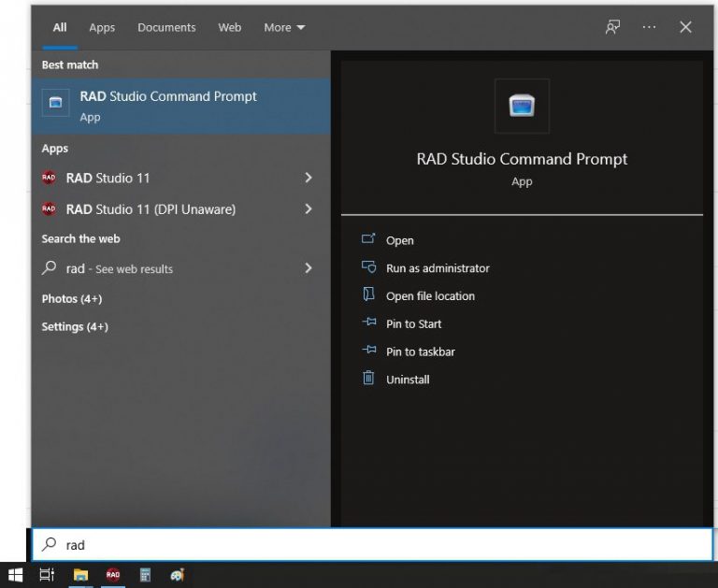Open the More dropdown

click(284, 27)
